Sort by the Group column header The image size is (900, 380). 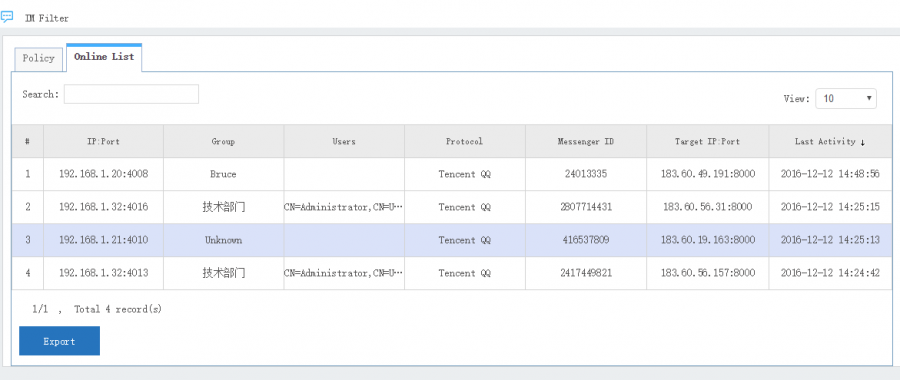point(223,141)
